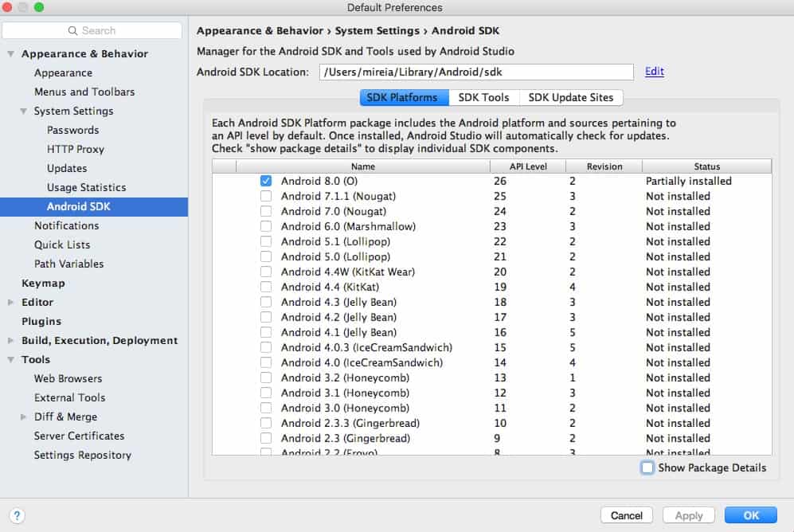
Task: Check the Android 4.4 (KitKat) checkbox
Action: coord(266,287)
